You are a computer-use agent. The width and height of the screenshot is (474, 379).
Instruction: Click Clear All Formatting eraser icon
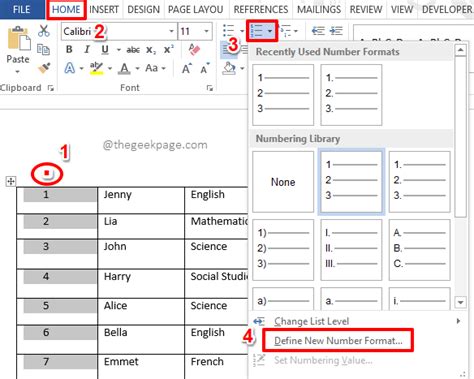pos(194,49)
